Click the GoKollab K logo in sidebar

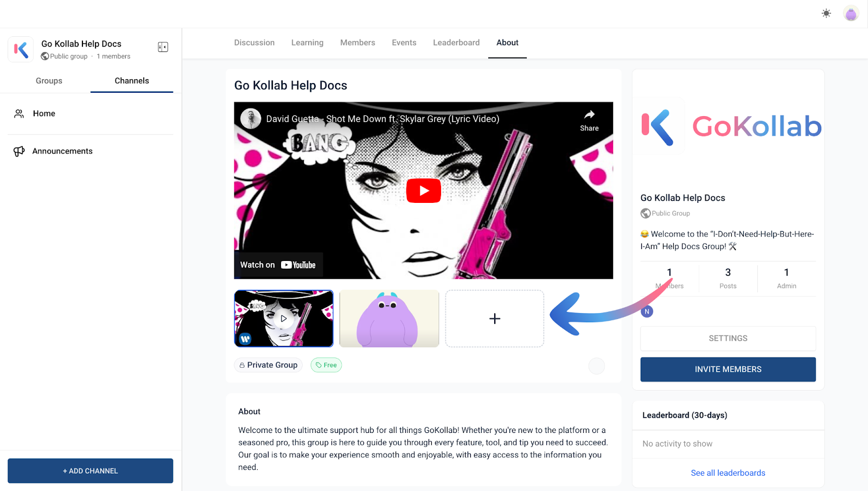[21, 50]
